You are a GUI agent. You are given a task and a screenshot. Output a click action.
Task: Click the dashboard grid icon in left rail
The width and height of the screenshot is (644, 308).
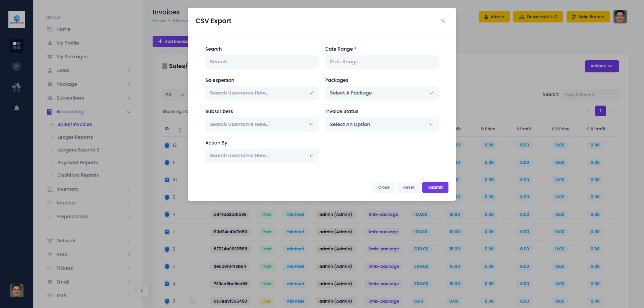16,45
